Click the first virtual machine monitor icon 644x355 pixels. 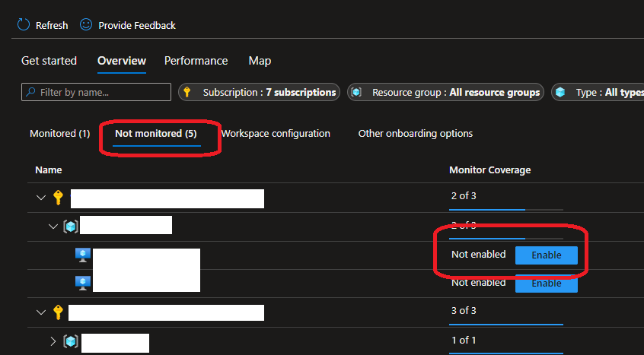click(83, 255)
